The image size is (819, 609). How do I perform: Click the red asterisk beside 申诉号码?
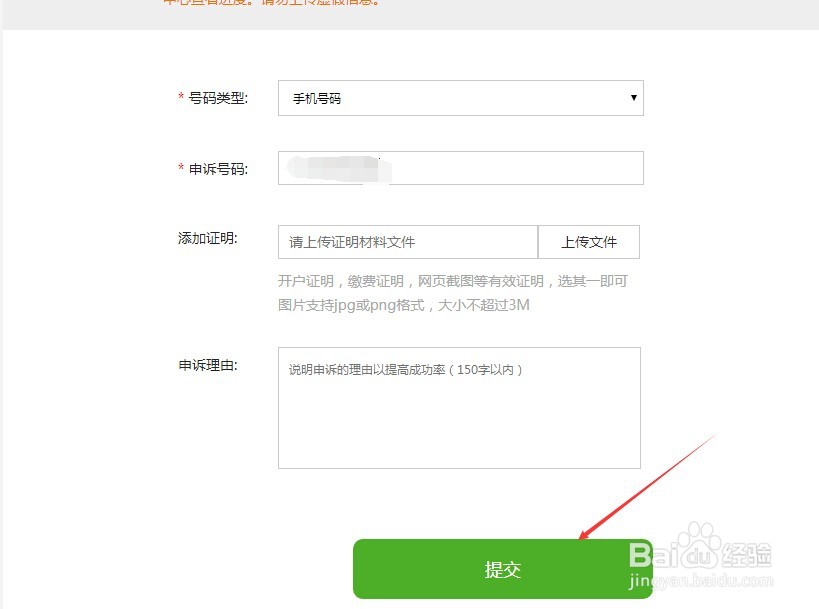(181, 168)
